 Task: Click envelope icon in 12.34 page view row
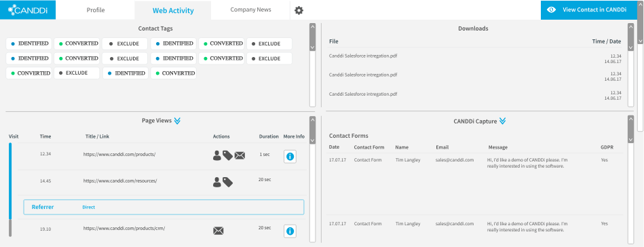point(240,155)
